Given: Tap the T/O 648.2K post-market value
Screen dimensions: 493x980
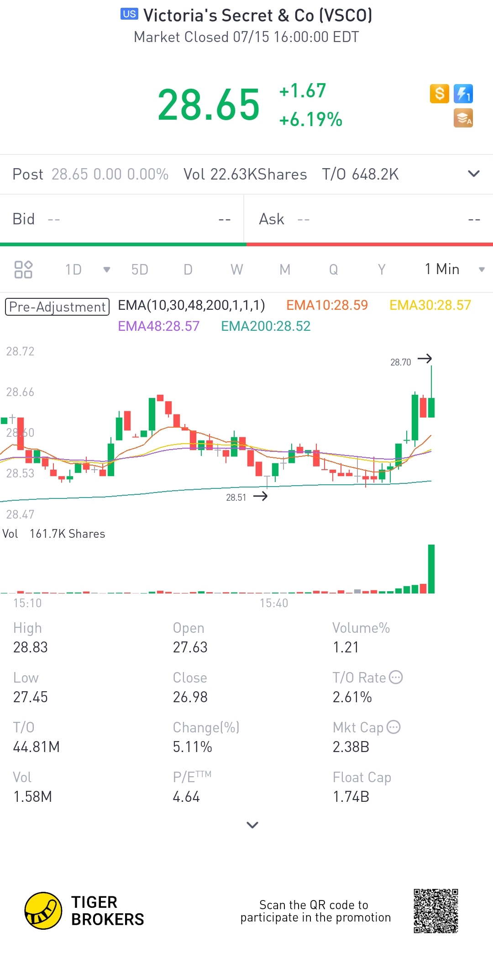Looking at the screenshot, I should (x=360, y=174).
